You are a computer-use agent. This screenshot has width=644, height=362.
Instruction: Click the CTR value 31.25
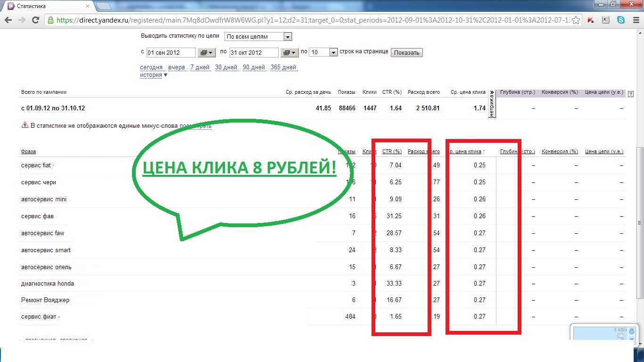pyautogui.click(x=394, y=216)
